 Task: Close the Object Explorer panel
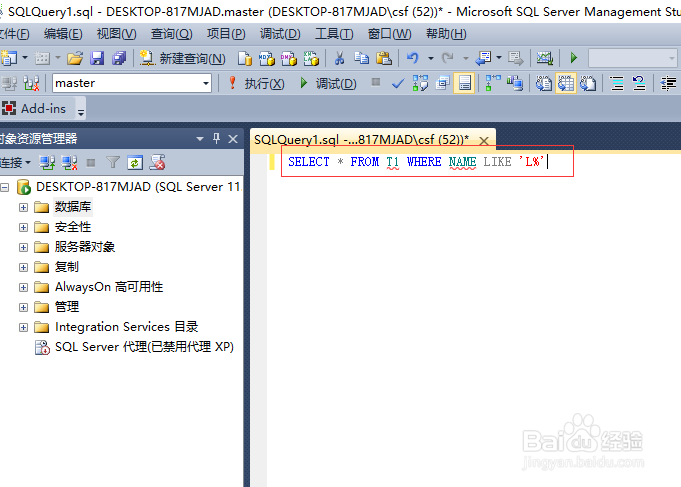click(x=233, y=139)
